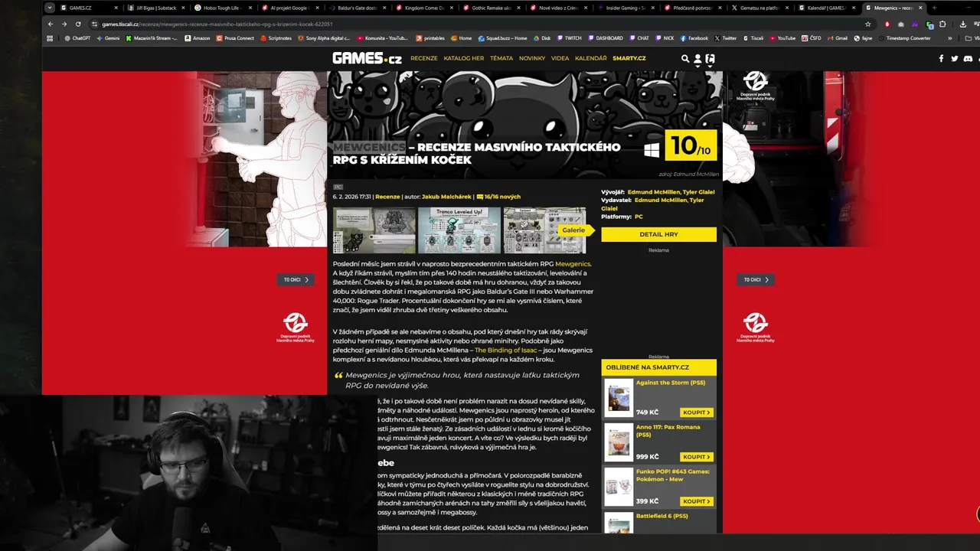Open the Mewgenics link in first paragraph
The height and width of the screenshot is (551, 980).
click(573, 264)
